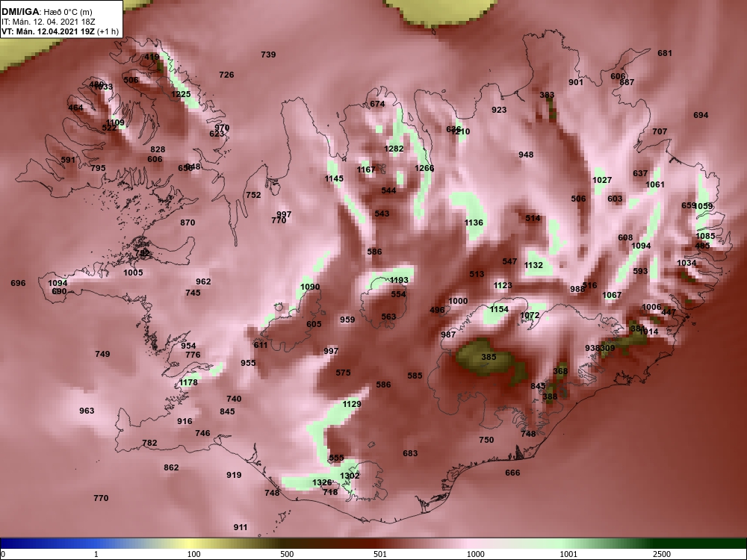Click the map value 1302
This screenshot has height=560, width=747.
click(x=350, y=476)
